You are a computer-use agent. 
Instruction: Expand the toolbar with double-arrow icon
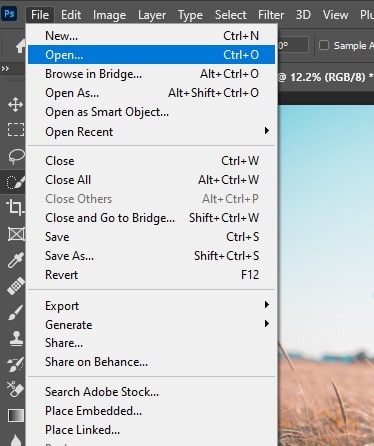[5, 69]
